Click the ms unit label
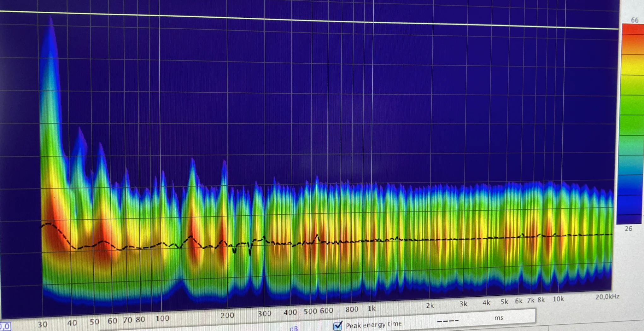Screen dimensions: 644x331 point(499,318)
